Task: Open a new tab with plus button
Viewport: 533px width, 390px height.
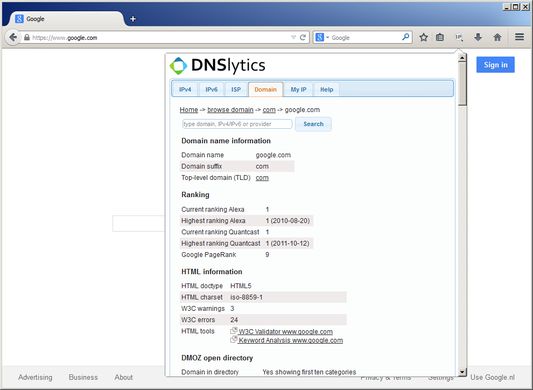Action: coord(133,19)
